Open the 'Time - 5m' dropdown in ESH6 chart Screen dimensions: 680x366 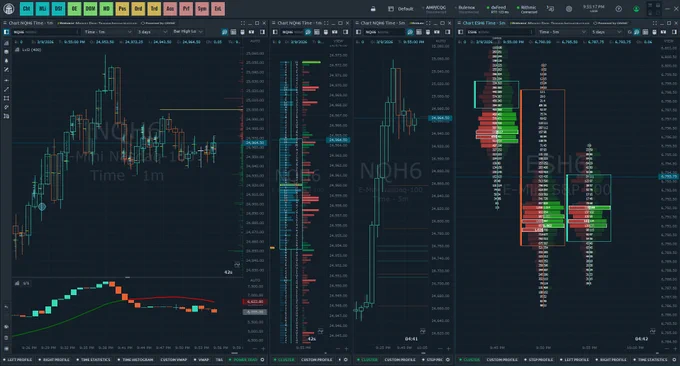562,32
